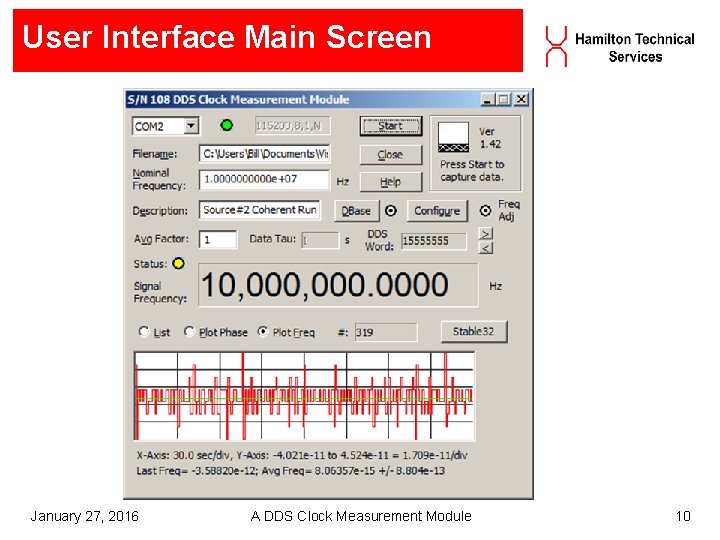720x540 pixels.
Task: Click the Ver 1.42 version text
Action: [490, 138]
